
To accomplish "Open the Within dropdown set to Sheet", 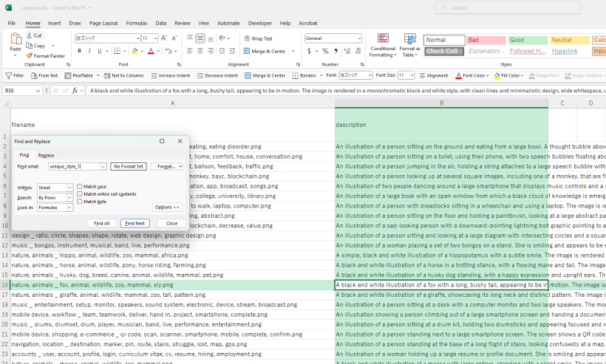I will (55, 188).
